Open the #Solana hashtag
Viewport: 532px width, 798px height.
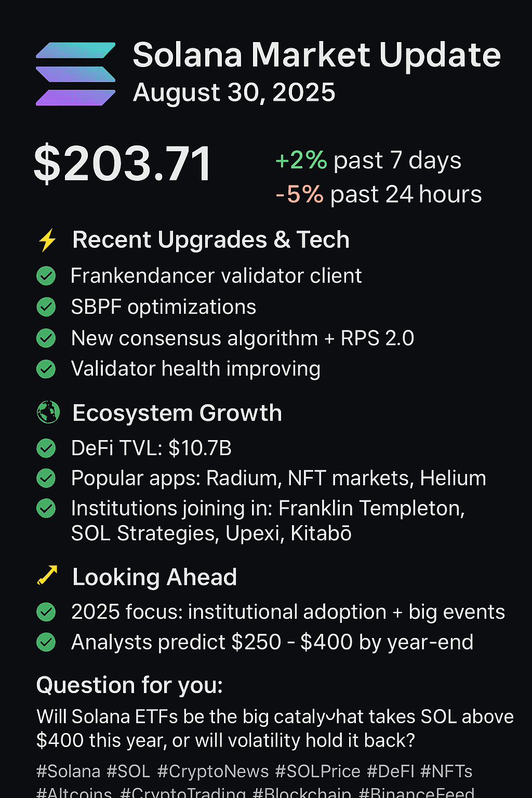68,772
